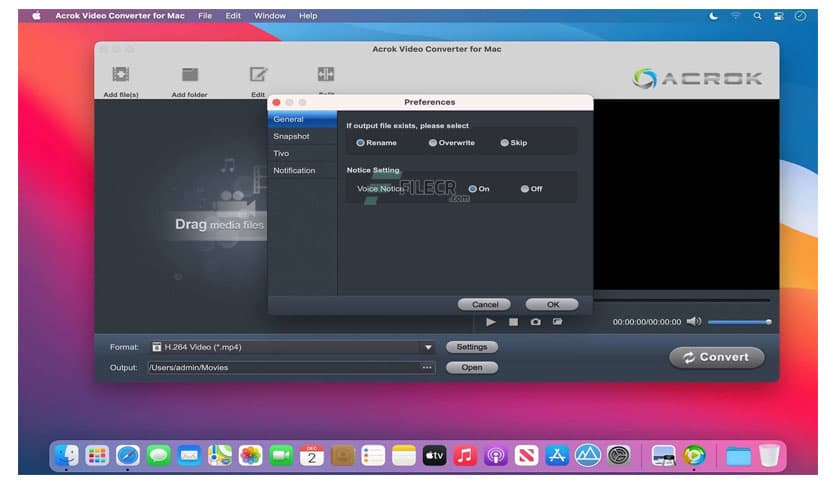Turn Voice Notice On
Image resolution: width=836 pixels, height=484 pixels.
[x=472, y=189]
